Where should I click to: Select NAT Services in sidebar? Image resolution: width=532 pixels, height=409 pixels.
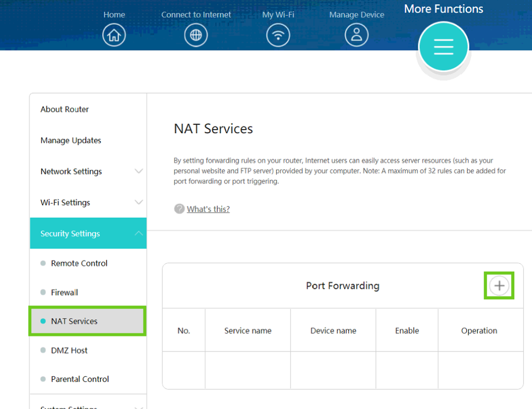click(x=74, y=321)
